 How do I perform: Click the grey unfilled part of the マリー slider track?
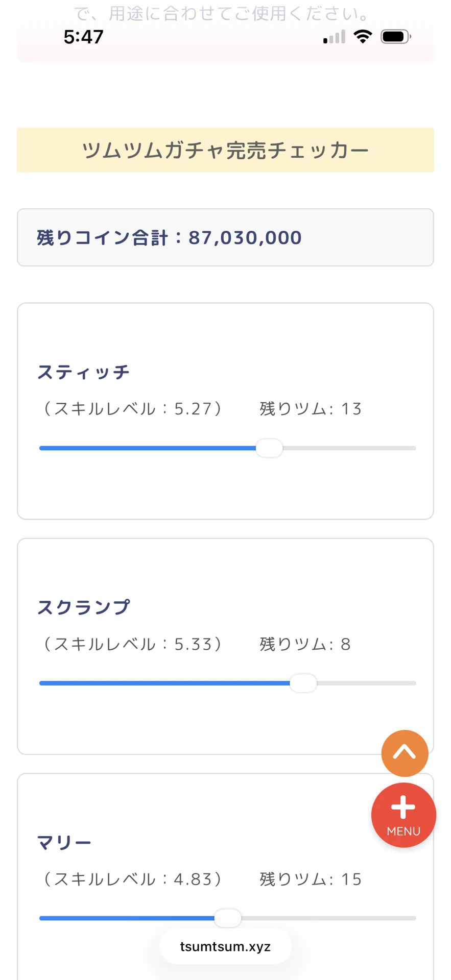coord(328,918)
